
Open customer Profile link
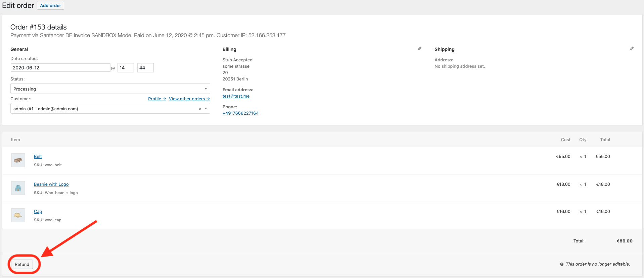pos(157,99)
